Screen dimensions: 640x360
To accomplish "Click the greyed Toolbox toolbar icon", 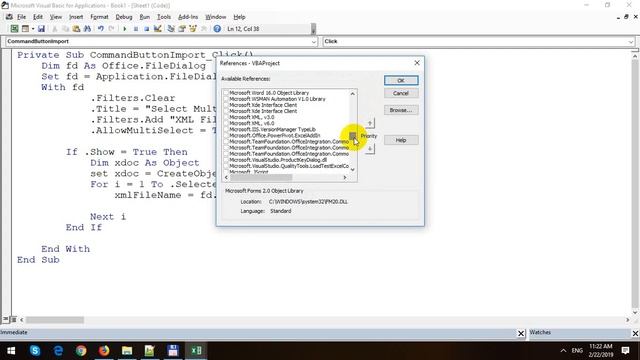I will pos(204,29).
